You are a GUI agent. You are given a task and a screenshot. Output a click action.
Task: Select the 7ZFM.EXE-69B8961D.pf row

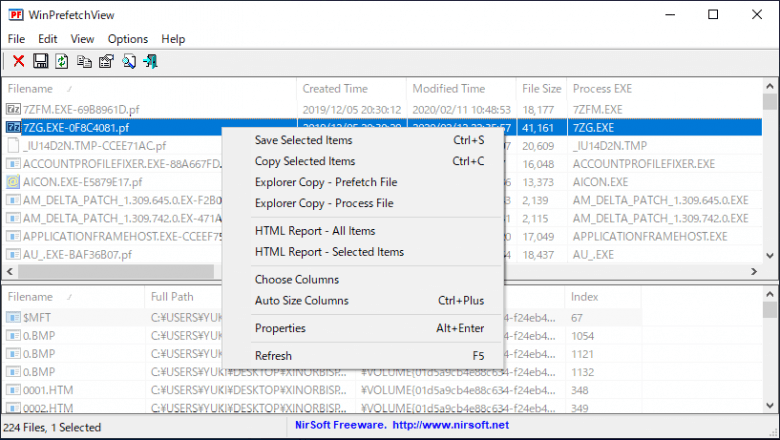pos(382,109)
